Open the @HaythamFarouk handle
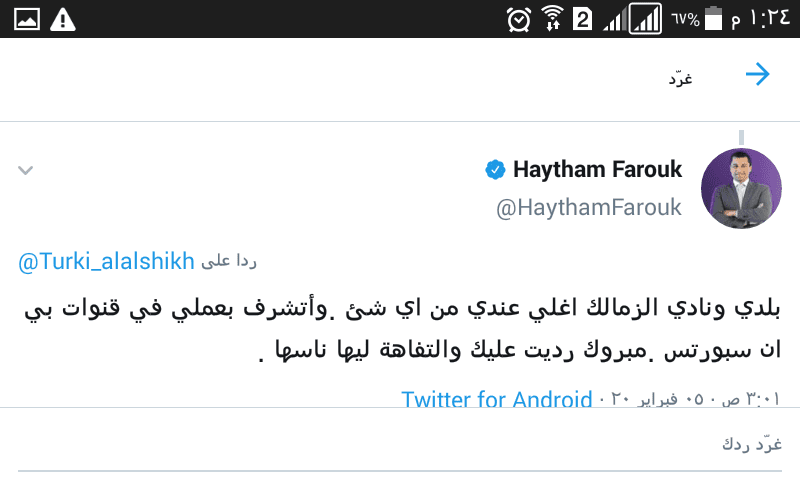 (589, 208)
